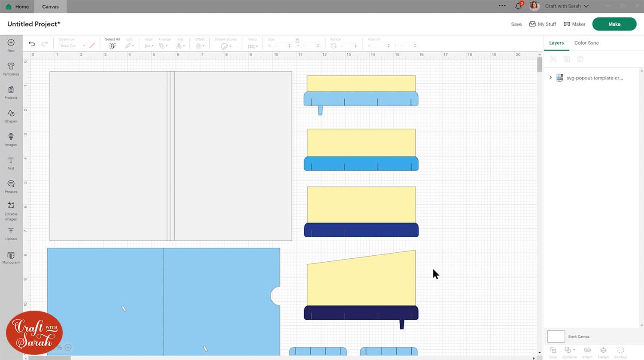644x360 pixels.
Task: Open the Images library
Action: pyautogui.click(x=11, y=139)
